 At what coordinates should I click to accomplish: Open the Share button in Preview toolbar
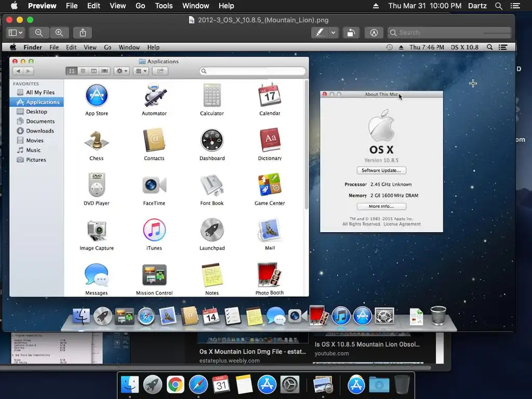point(83,33)
